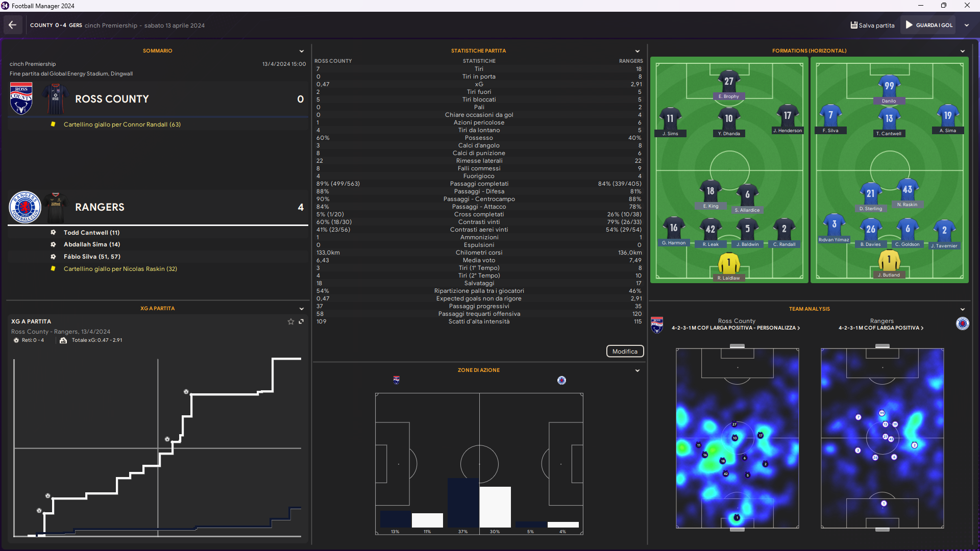This screenshot has width=980, height=551.
Task: Open dropdown arrow next to Guarda i gol
Action: (x=966, y=25)
